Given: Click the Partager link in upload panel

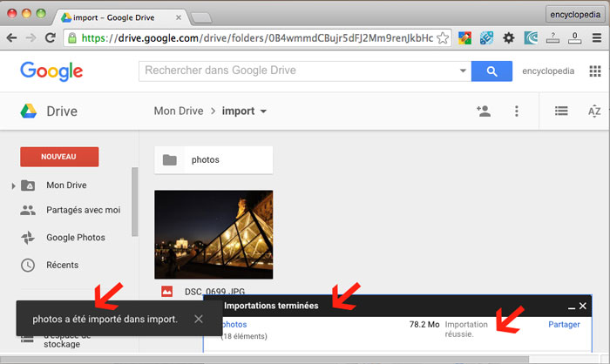Looking at the screenshot, I should coord(563,325).
